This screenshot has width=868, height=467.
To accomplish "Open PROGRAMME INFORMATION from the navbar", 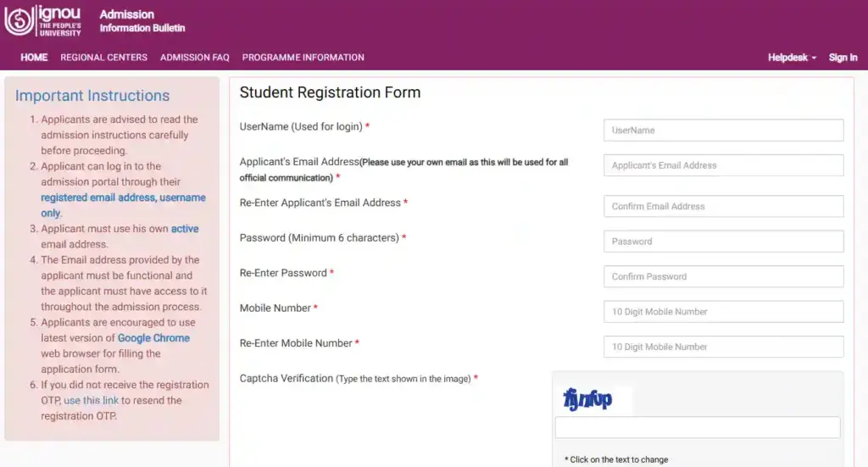I will click(303, 58).
